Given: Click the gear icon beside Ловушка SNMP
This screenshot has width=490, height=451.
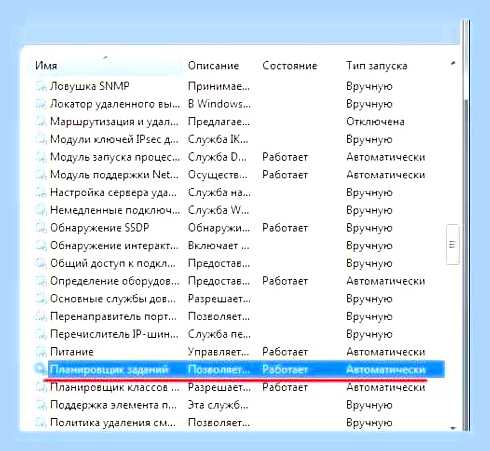Looking at the screenshot, I should coord(40,86).
